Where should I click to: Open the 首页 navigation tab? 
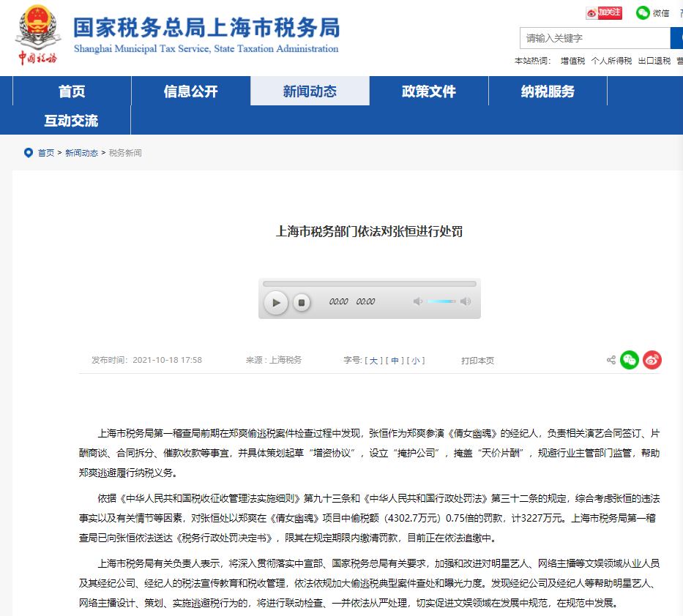click(x=72, y=91)
